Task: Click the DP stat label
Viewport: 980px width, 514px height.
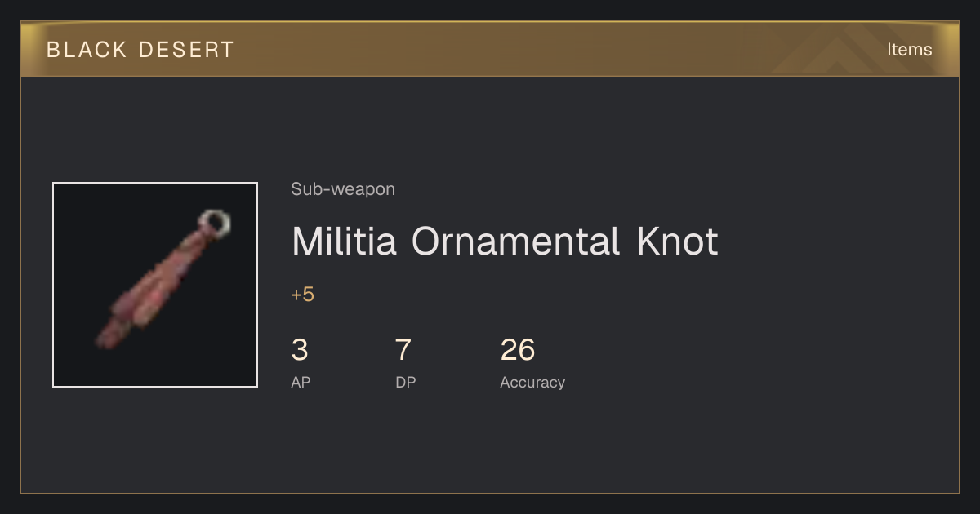Action: (405, 382)
